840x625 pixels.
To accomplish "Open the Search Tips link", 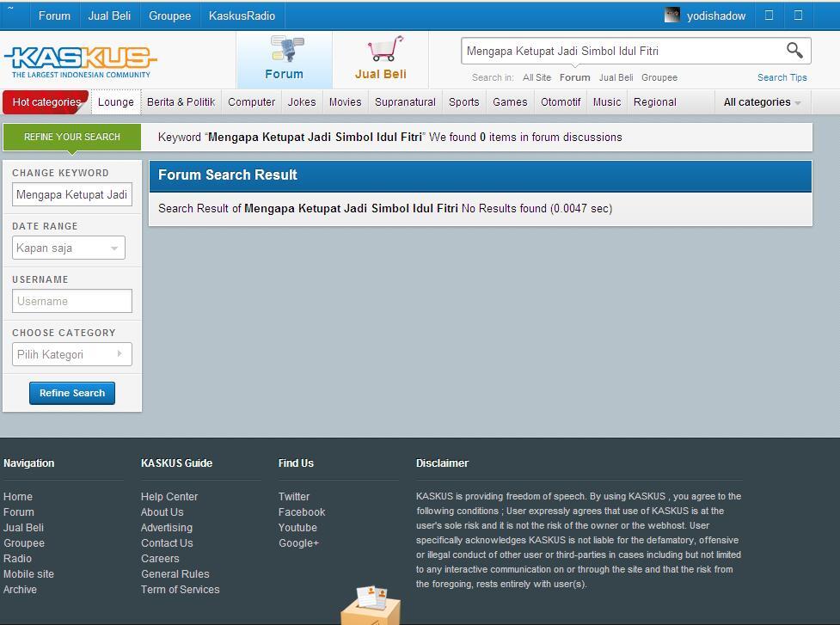I will [x=782, y=77].
